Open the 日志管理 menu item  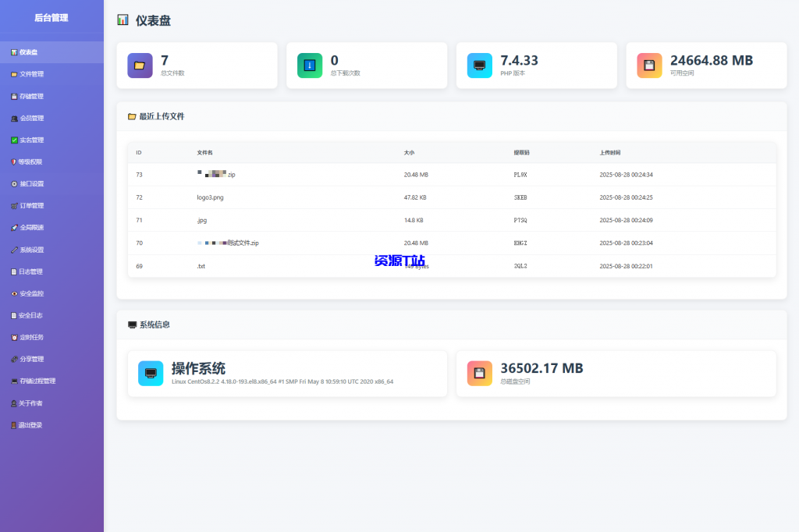[35, 271]
